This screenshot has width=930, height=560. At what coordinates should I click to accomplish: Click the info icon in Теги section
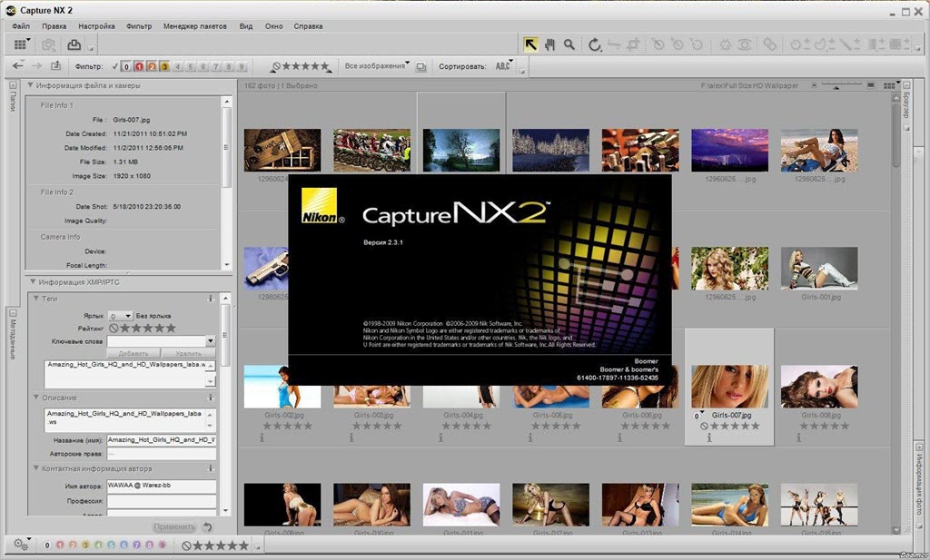tap(211, 299)
